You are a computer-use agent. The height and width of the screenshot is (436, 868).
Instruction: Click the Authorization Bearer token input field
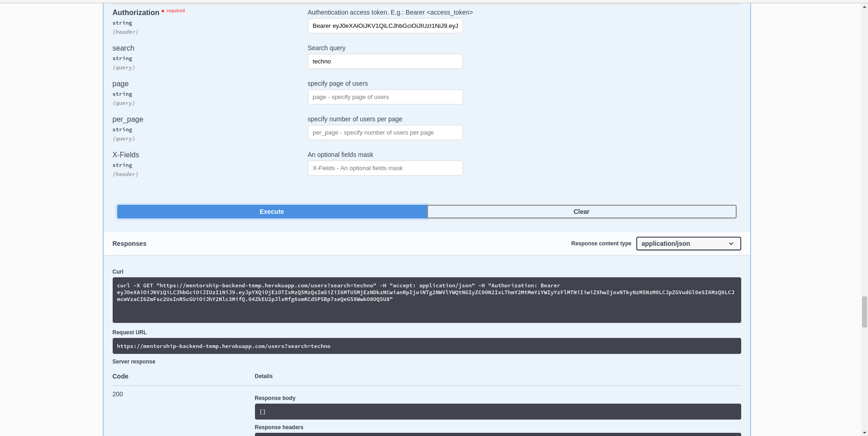[385, 26]
